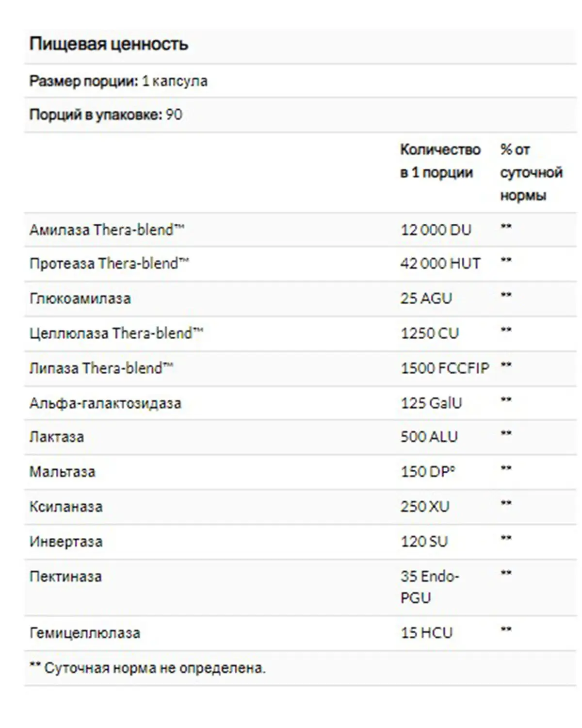Viewport: 582px width, 728px height.
Task: Click the % от суточной нормы header
Action: (531, 172)
